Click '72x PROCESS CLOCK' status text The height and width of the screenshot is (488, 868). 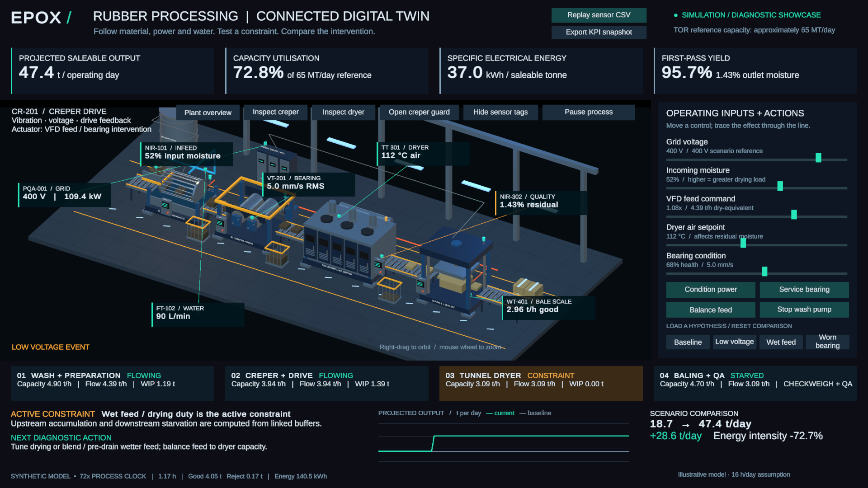113,476
